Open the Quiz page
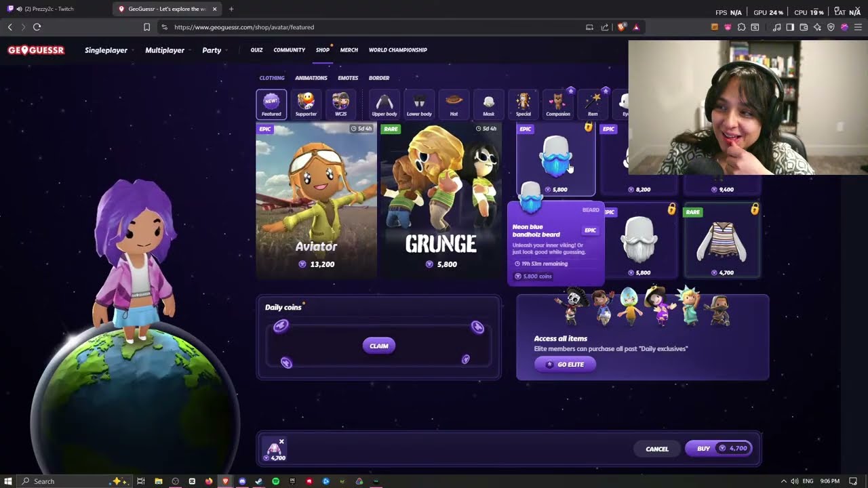Viewport: 868px width, 488px height. tap(256, 50)
